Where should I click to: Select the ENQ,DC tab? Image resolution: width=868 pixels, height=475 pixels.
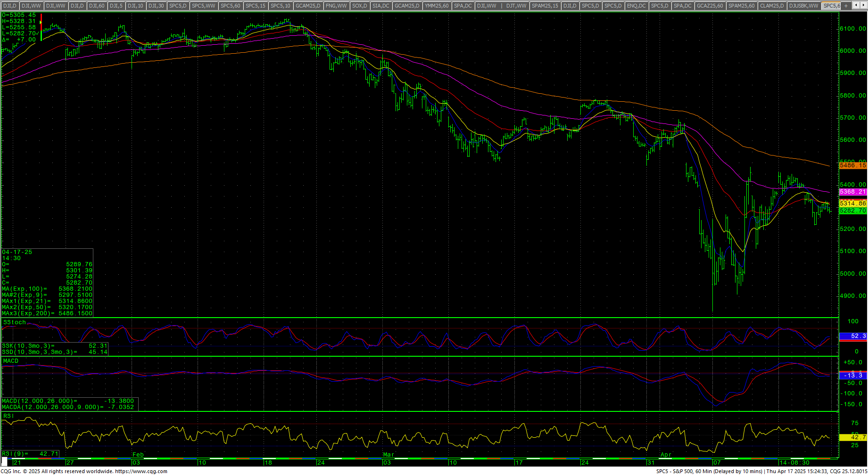click(x=636, y=6)
